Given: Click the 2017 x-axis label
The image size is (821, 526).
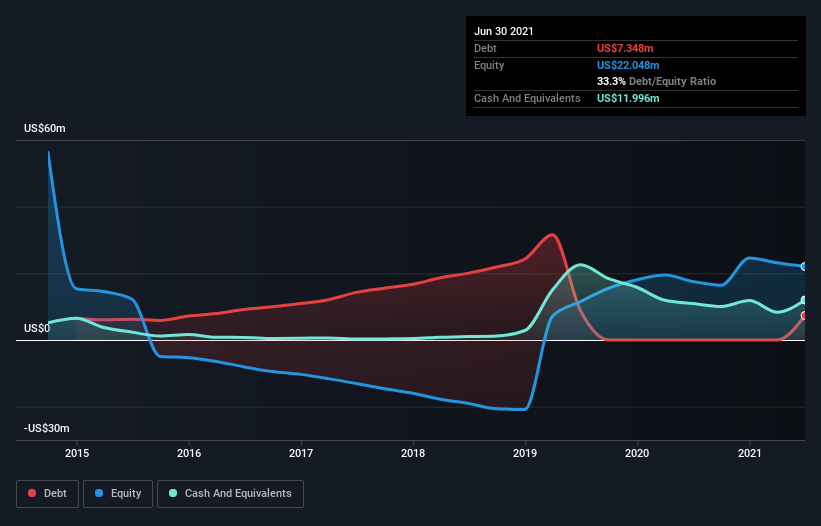Looking at the screenshot, I should tap(301, 453).
